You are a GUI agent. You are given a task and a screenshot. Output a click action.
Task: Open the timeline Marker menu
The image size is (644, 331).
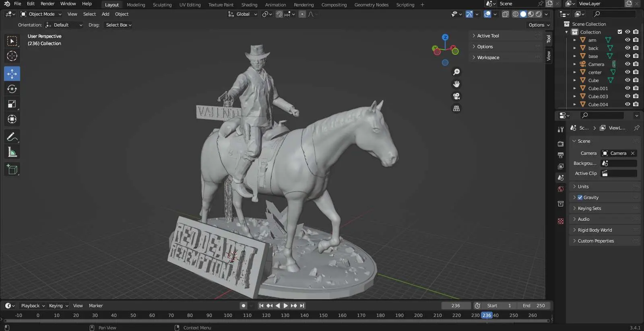pyautogui.click(x=96, y=306)
